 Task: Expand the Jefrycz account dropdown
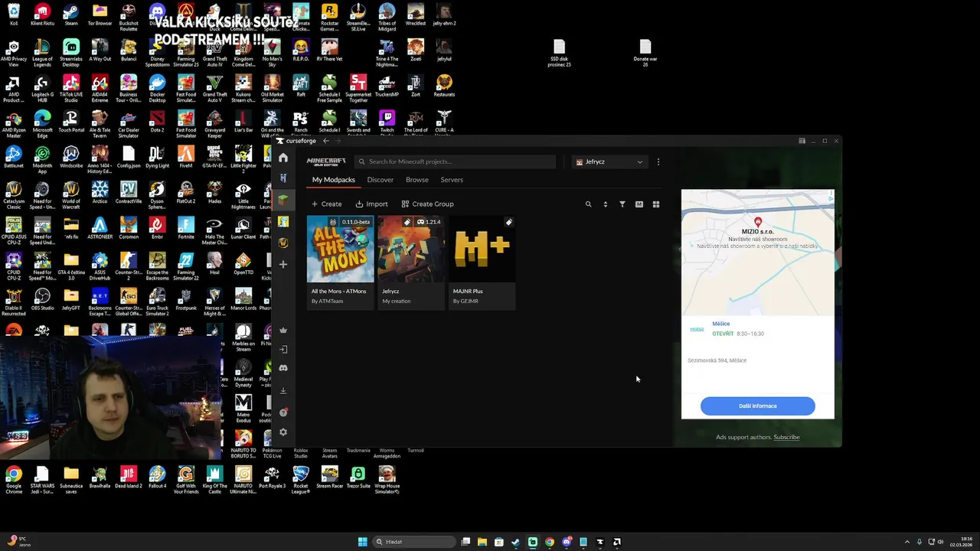click(609, 161)
